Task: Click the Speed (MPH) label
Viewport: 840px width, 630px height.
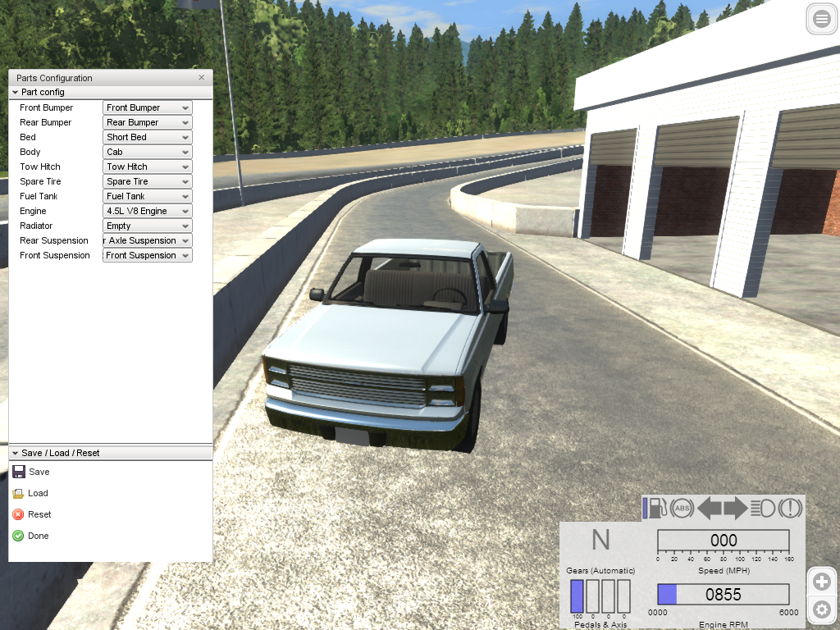Action: tap(724, 571)
